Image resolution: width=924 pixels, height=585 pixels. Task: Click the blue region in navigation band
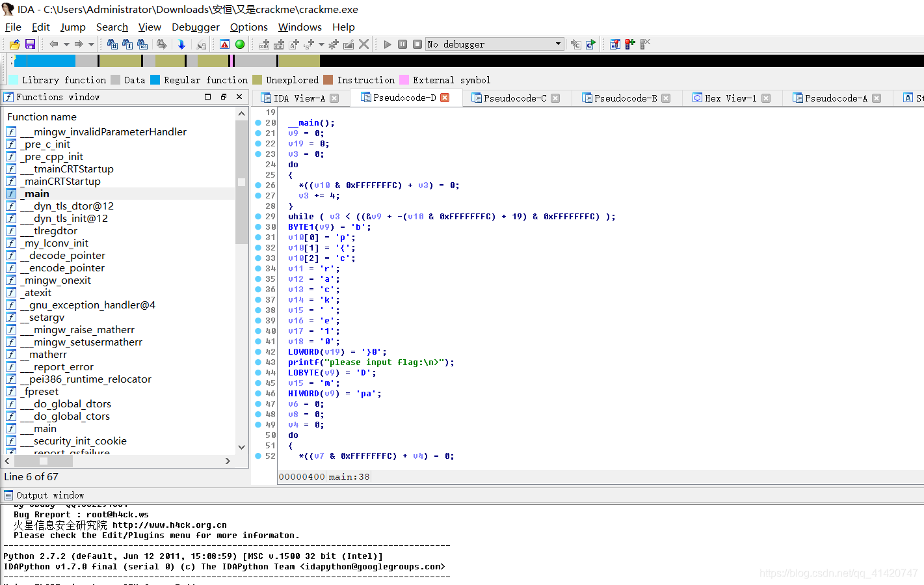click(45, 61)
